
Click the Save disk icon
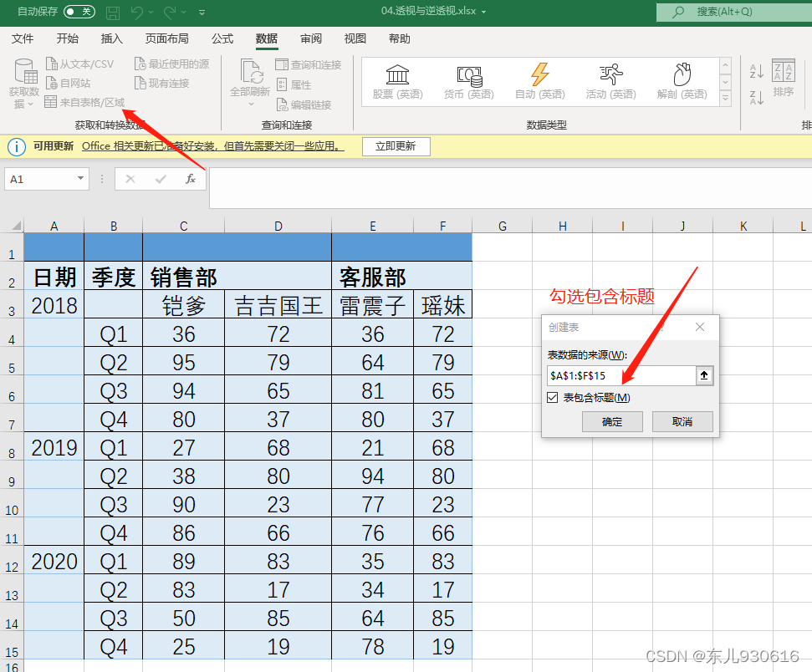(112, 13)
